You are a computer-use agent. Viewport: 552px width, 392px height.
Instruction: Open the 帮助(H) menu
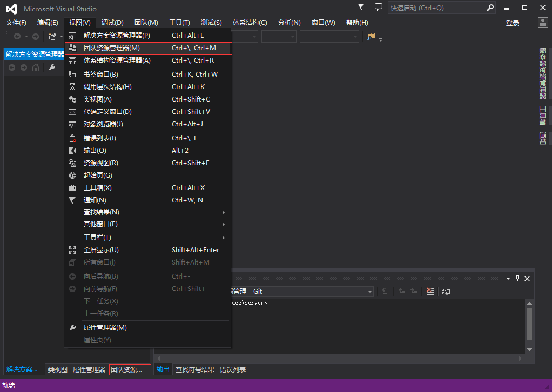357,23
